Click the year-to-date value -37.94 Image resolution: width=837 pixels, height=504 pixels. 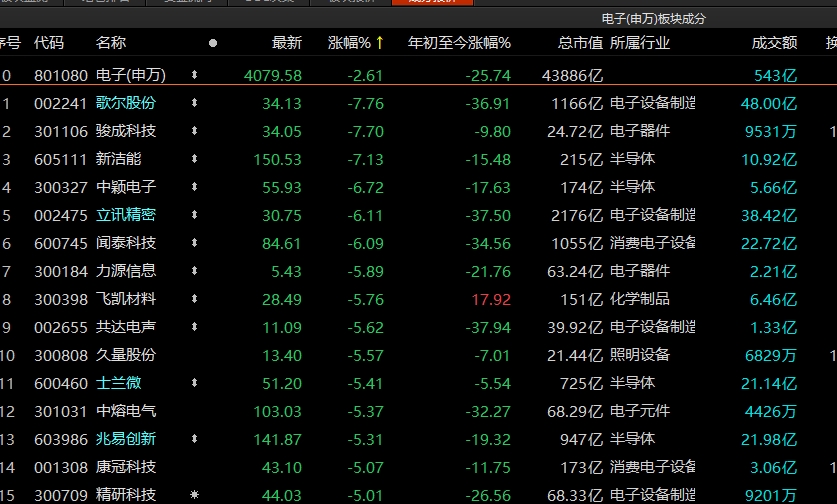488,328
